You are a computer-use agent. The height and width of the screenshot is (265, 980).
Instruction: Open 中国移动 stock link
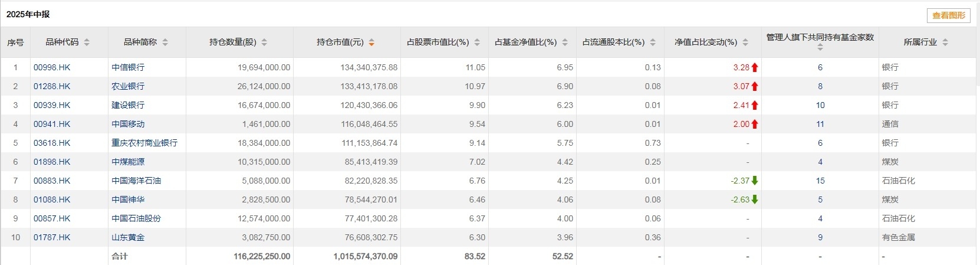point(128,124)
